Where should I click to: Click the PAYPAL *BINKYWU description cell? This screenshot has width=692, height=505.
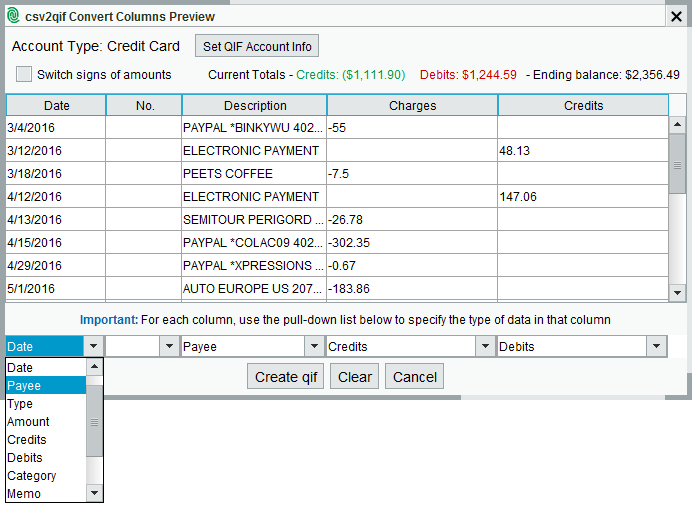click(x=254, y=128)
